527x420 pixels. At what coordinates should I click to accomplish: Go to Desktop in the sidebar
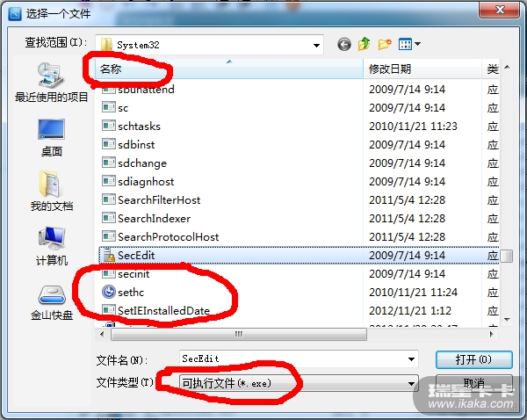pos(51,138)
